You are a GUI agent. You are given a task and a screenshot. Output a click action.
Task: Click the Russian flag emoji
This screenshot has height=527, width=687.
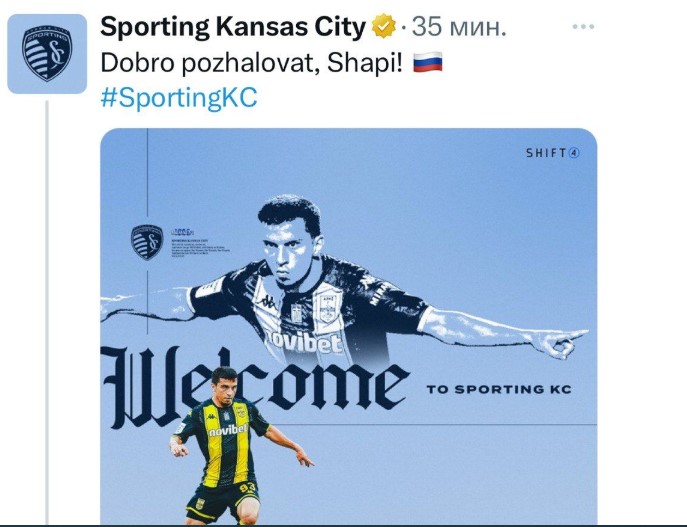click(428, 62)
